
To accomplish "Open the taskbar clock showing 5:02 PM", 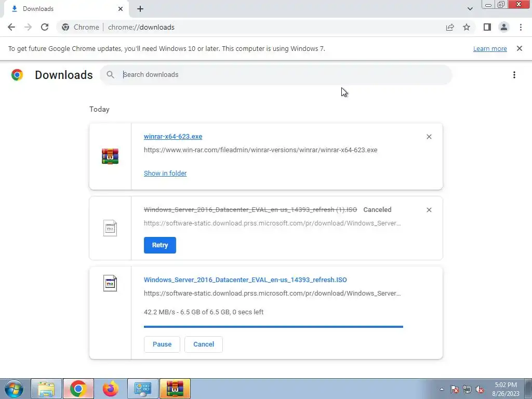I will pos(506,389).
